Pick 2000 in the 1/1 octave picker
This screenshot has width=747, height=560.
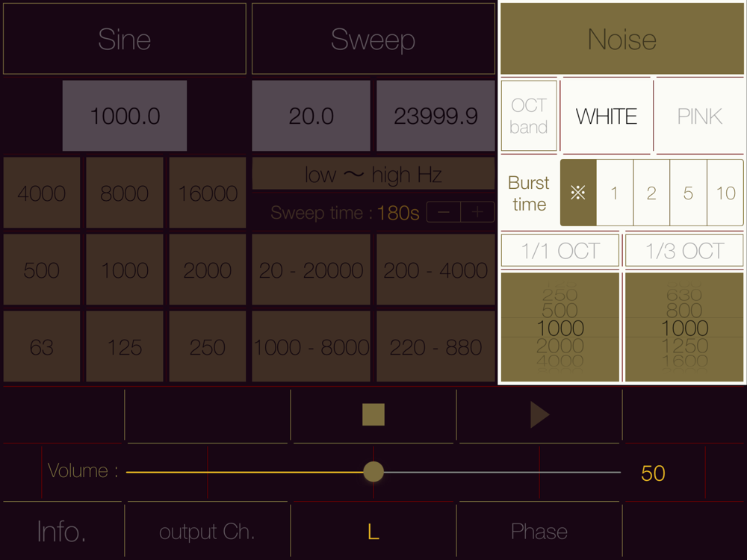coord(560,346)
